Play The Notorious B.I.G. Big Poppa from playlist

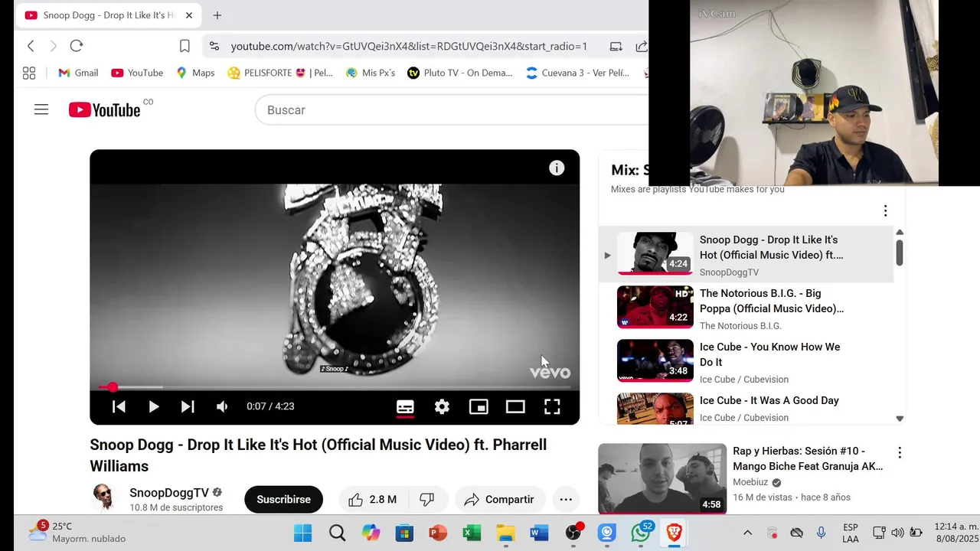[746, 308]
